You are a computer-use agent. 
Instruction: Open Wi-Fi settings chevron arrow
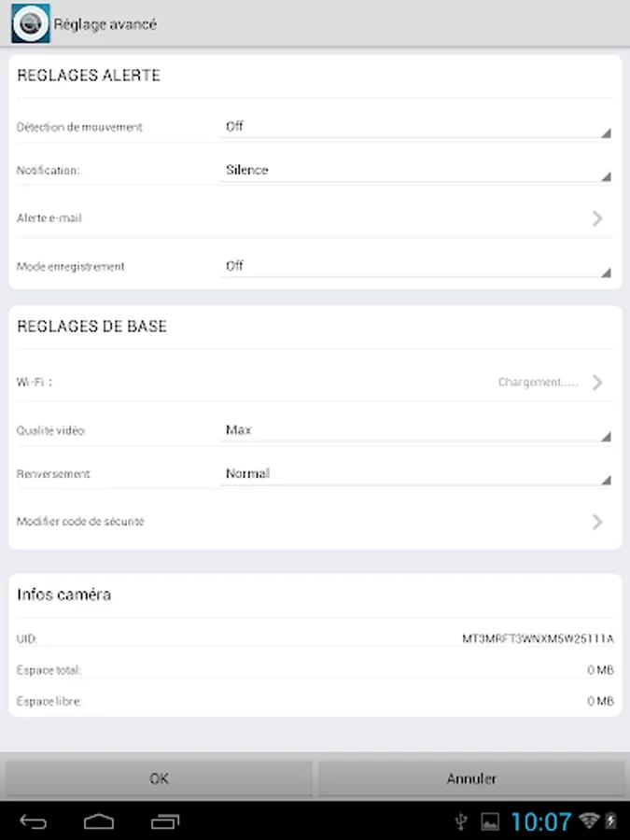coord(597,383)
